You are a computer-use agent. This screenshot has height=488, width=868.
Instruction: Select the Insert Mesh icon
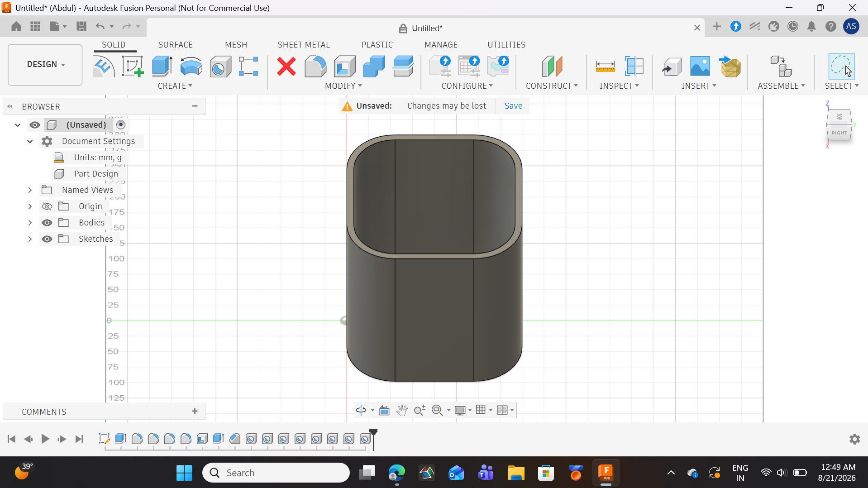coord(730,67)
